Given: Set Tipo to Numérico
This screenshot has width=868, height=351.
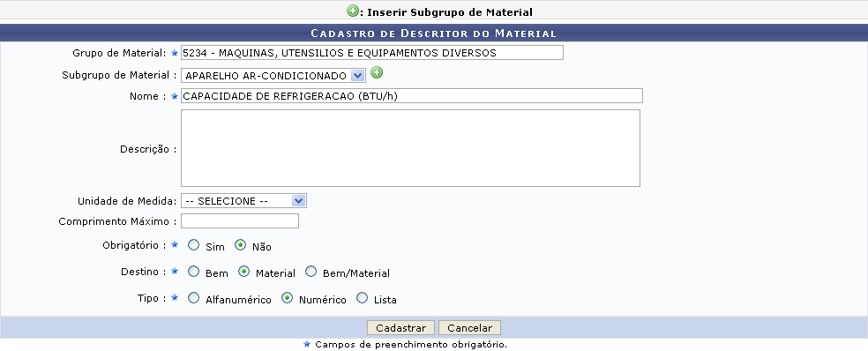Looking at the screenshot, I should tap(287, 298).
